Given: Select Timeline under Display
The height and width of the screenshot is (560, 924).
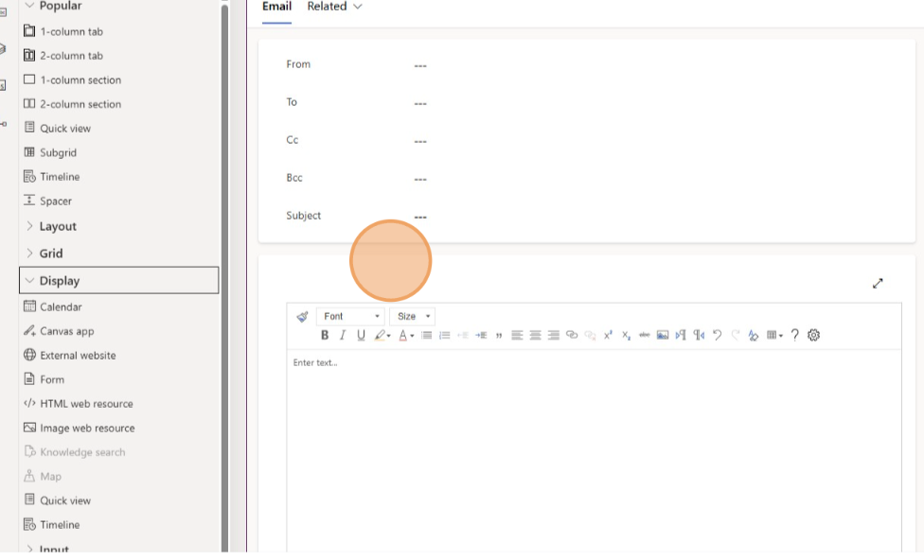Looking at the screenshot, I should pos(51,524).
